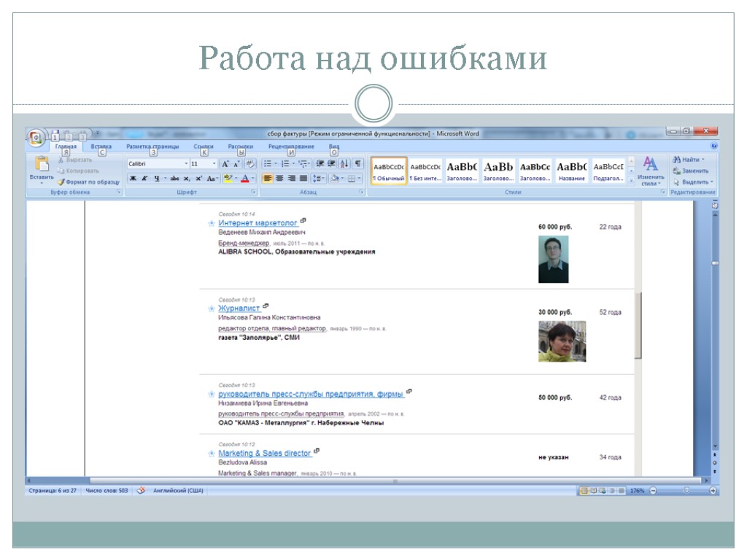Toggle italic (К) formatting

(x=144, y=179)
